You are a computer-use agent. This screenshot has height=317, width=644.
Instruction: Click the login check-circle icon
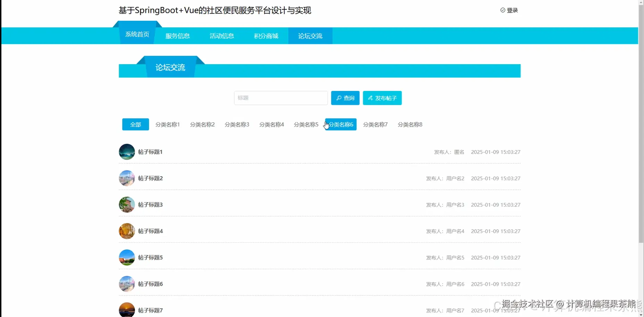(x=503, y=10)
